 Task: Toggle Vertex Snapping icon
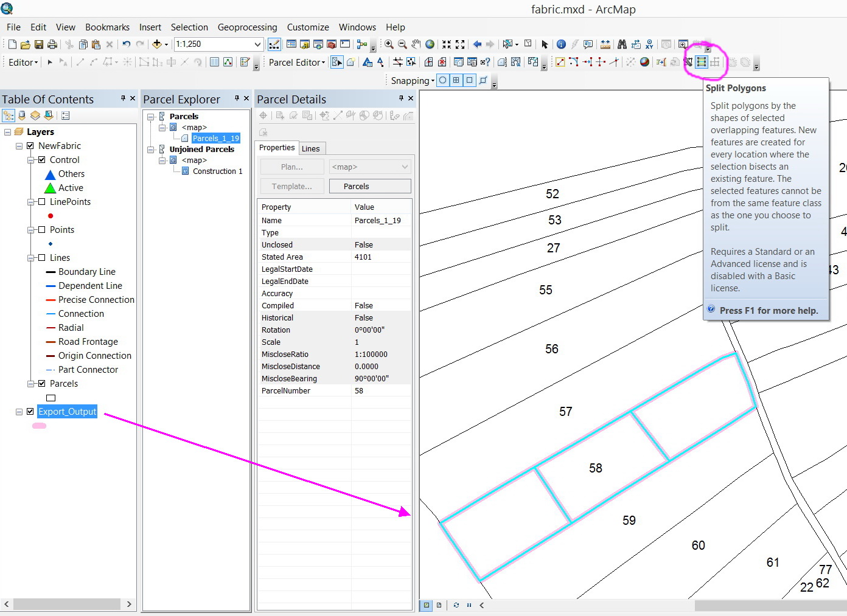470,80
